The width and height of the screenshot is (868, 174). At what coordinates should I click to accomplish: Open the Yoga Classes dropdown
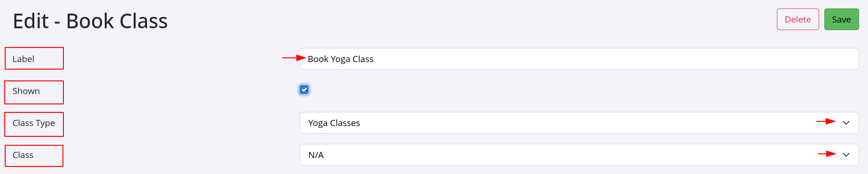point(579,123)
